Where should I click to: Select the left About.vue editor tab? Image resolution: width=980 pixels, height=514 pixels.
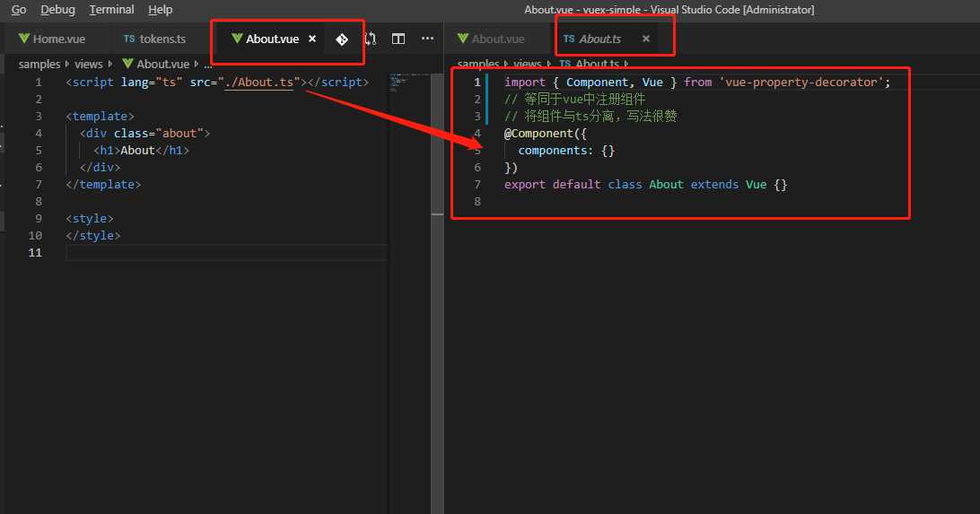[272, 39]
